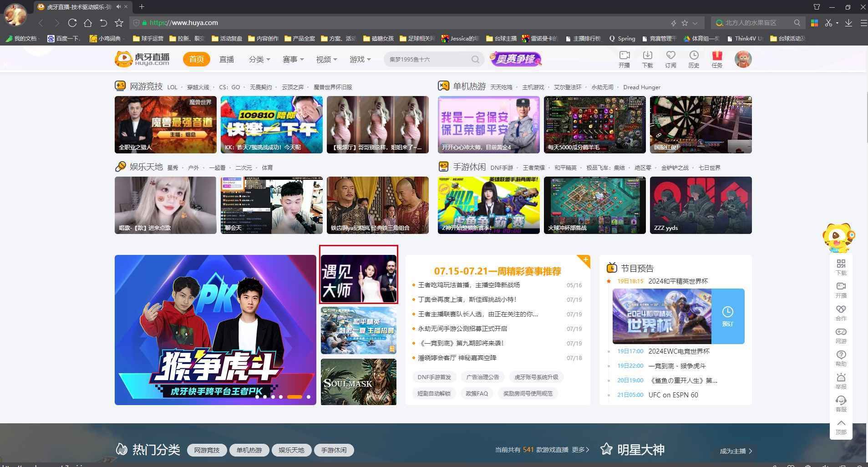The height and width of the screenshot is (467, 868).
Task: Select the 首页 nav tab
Action: pyautogui.click(x=197, y=59)
